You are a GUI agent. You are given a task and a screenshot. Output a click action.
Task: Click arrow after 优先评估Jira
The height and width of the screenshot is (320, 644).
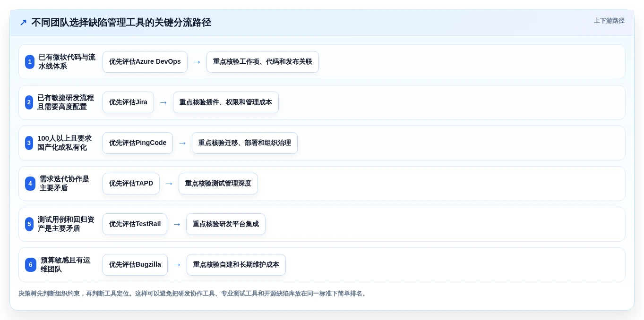163,102
